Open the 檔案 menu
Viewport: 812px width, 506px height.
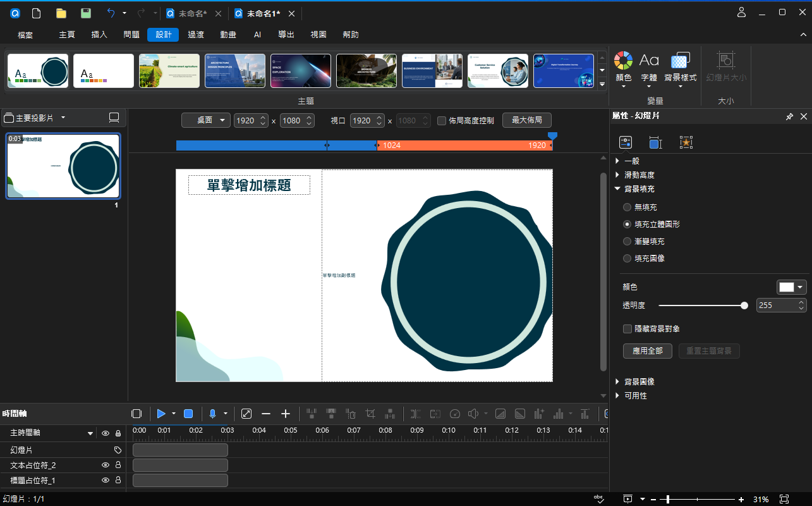coord(25,35)
